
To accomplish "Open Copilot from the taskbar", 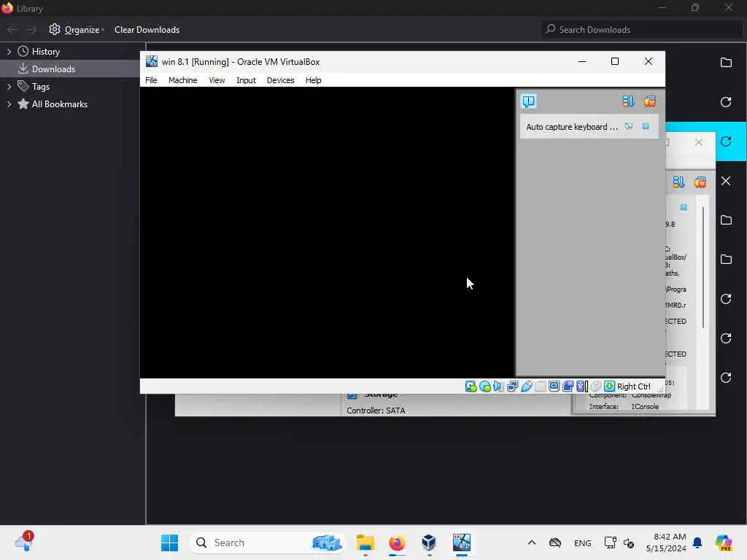I will 724,542.
